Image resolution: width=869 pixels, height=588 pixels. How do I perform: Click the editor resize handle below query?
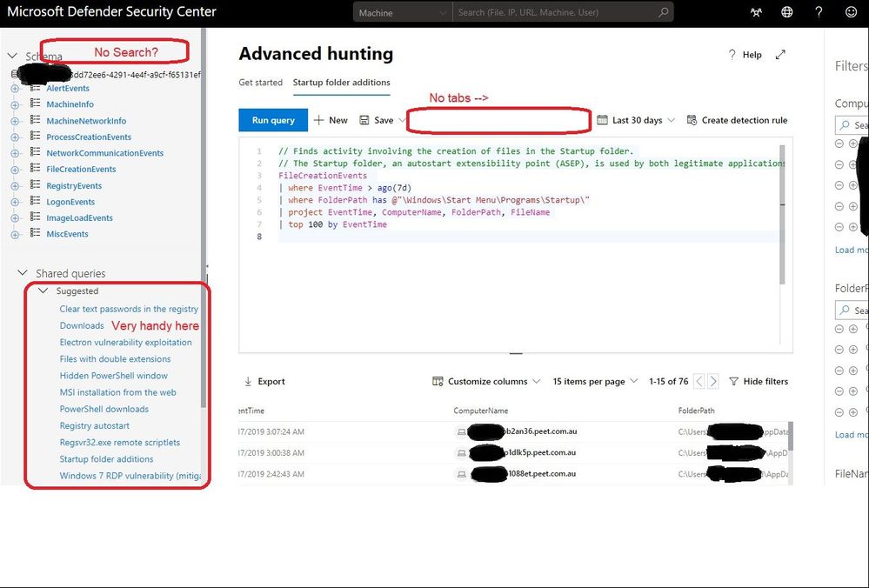[516, 353]
